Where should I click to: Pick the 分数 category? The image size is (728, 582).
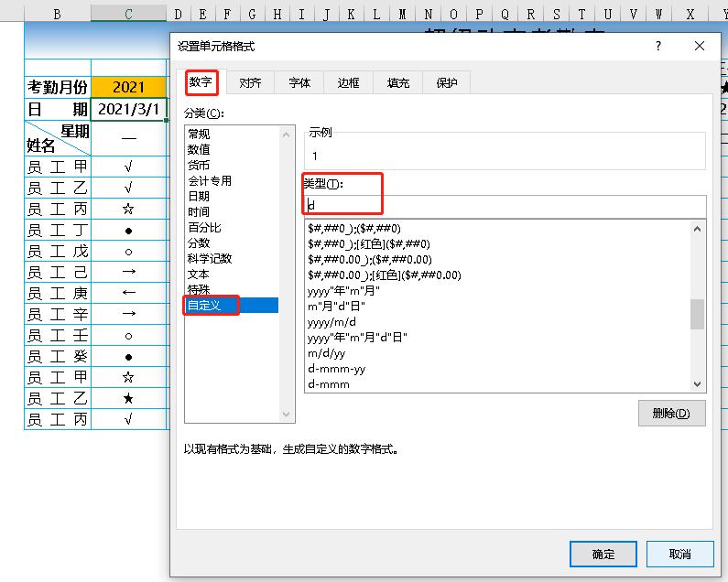tap(232, 242)
